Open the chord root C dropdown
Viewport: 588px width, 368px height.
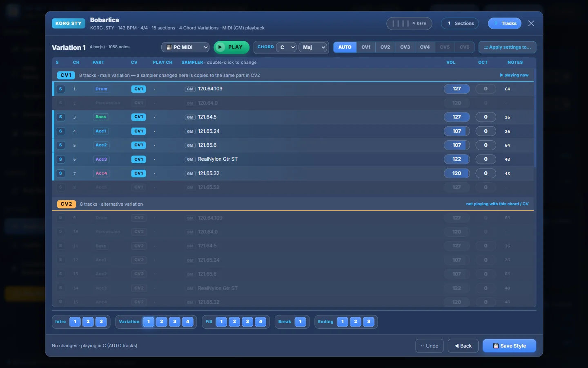click(286, 47)
